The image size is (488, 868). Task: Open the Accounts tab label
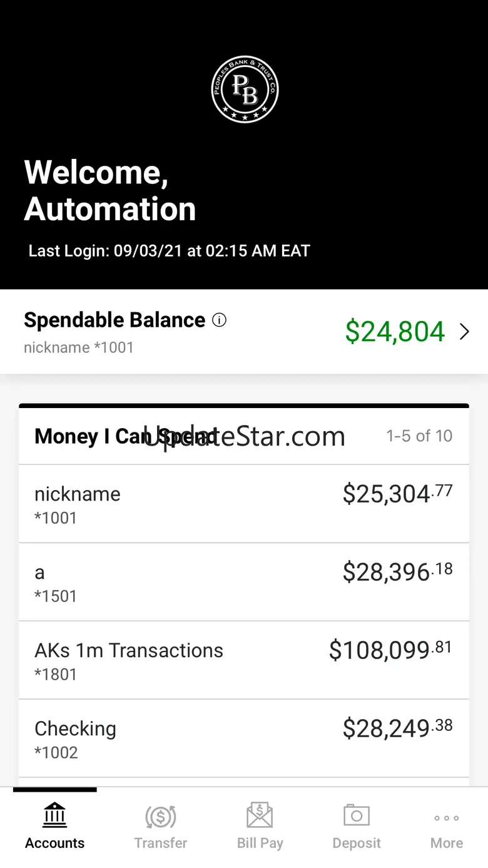(x=55, y=843)
